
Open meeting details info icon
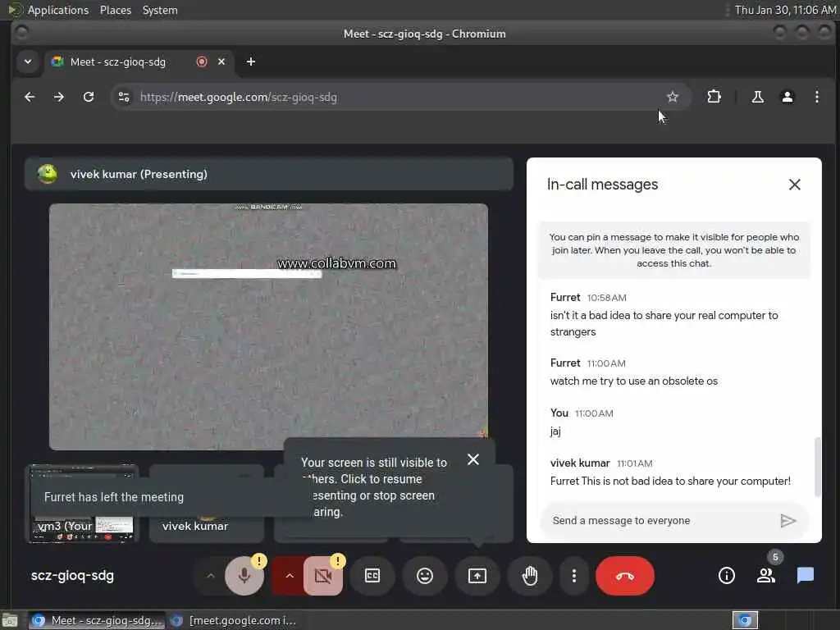tap(727, 576)
